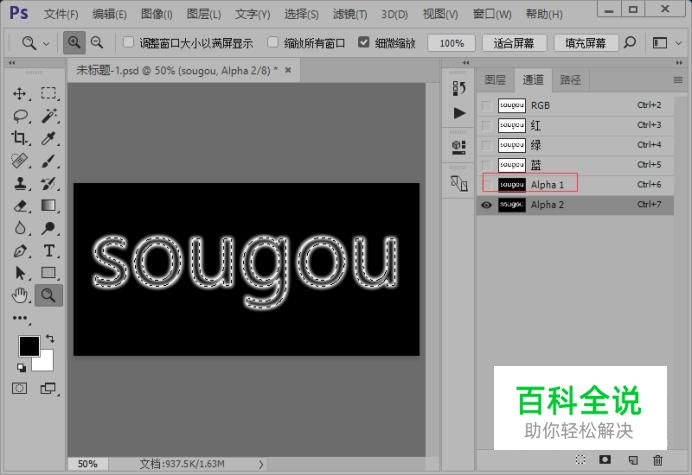Viewport: 692px width, 475px height.
Task: Enable zoom all windows checkbox
Action: pos(273,42)
